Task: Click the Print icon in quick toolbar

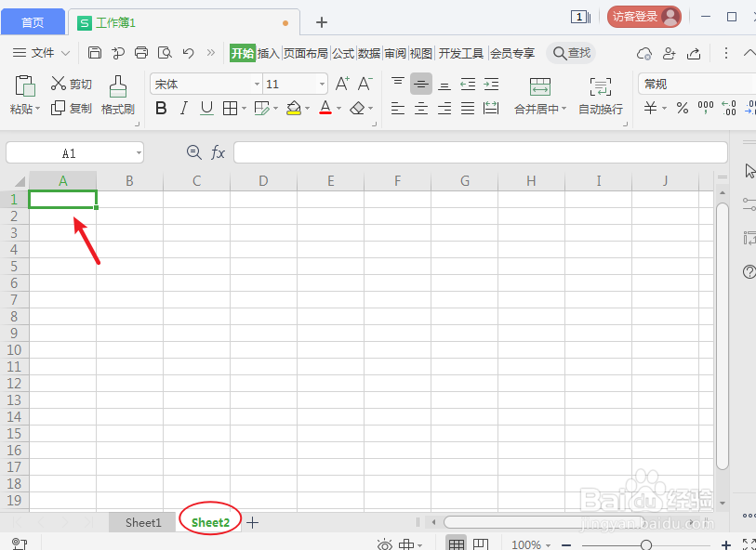Action: [141, 53]
